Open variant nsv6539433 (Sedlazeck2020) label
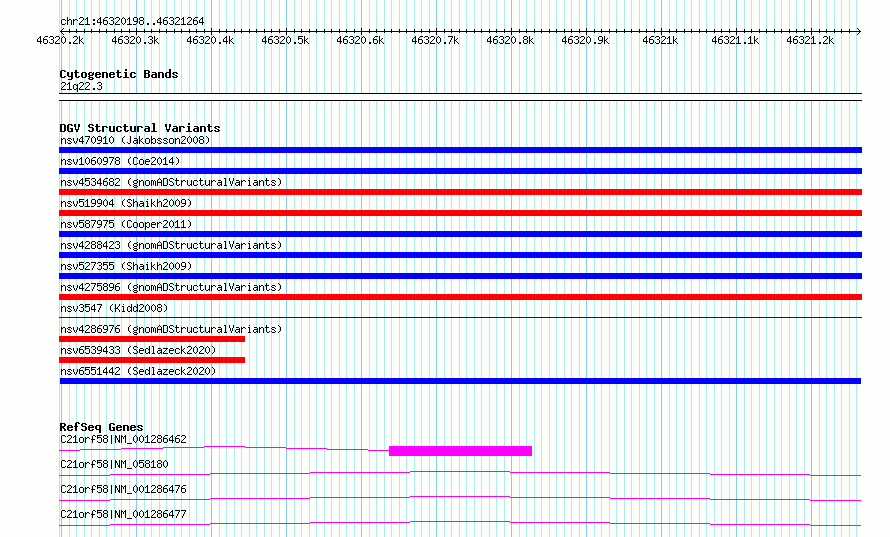 (138, 350)
